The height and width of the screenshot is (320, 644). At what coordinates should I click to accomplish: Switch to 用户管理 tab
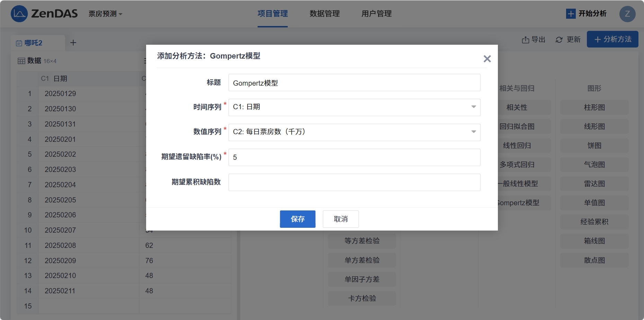tap(376, 14)
